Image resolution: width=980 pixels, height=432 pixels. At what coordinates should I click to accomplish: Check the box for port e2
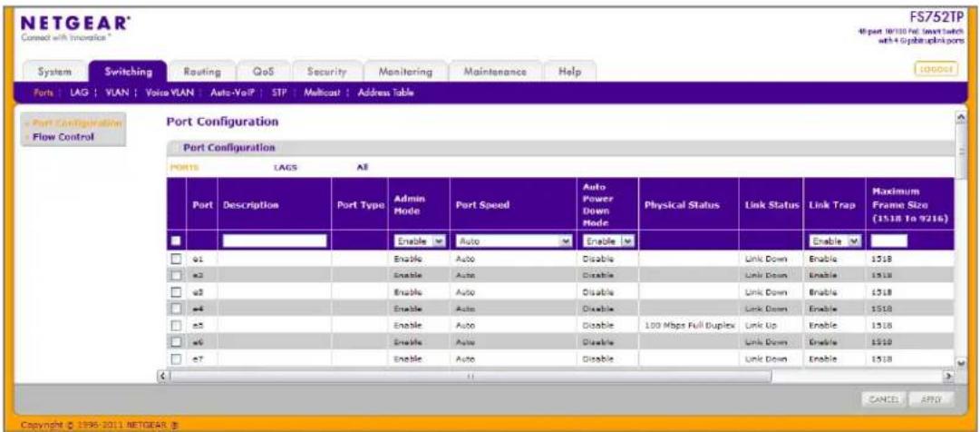point(177,275)
